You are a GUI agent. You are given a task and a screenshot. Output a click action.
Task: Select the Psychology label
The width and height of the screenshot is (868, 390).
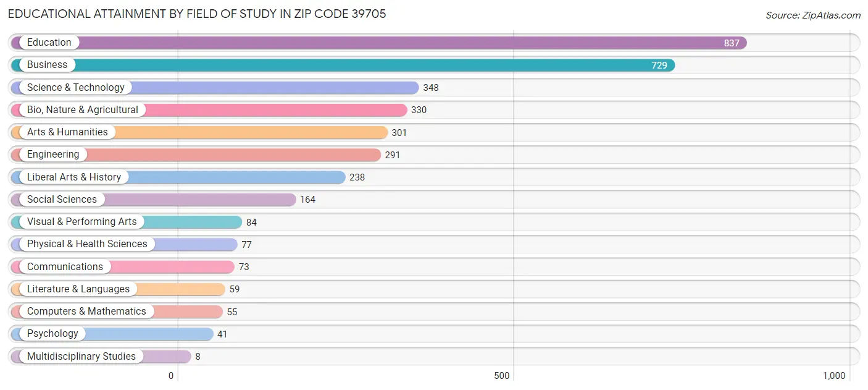pyautogui.click(x=52, y=334)
